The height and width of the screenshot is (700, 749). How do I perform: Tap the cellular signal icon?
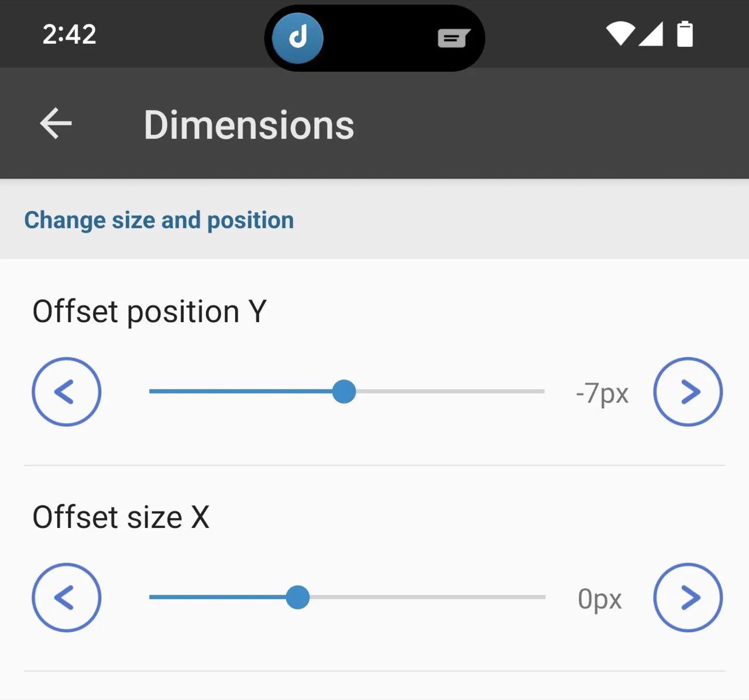pyautogui.click(x=651, y=34)
